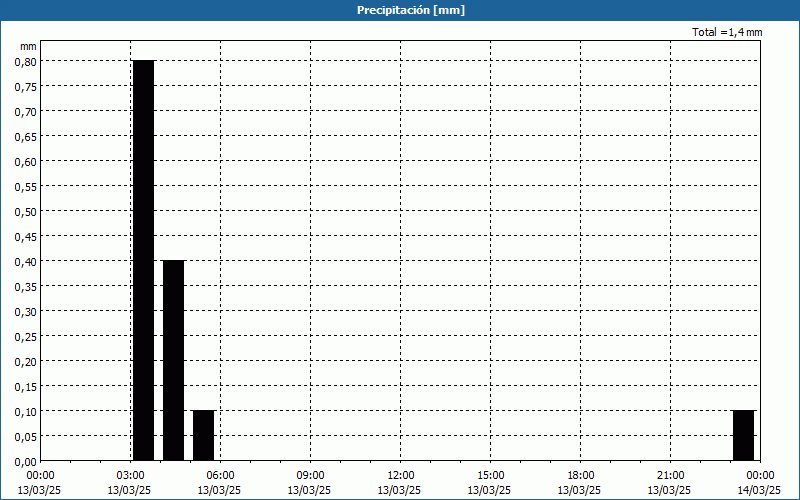Screen dimensions: 800x500
Task: Click the 0,40 y-axis label
Action: point(26,262)
